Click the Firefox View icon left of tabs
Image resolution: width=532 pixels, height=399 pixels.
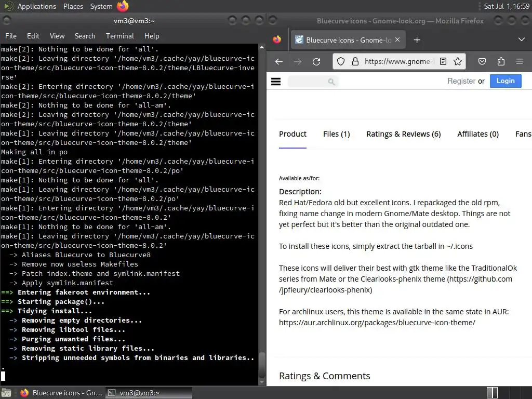277,39
